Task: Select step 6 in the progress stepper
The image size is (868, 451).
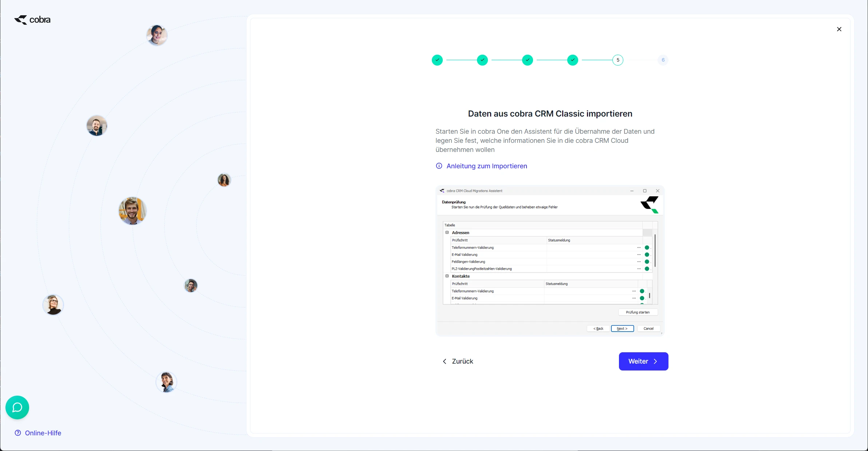Action: tap(662, 60)
